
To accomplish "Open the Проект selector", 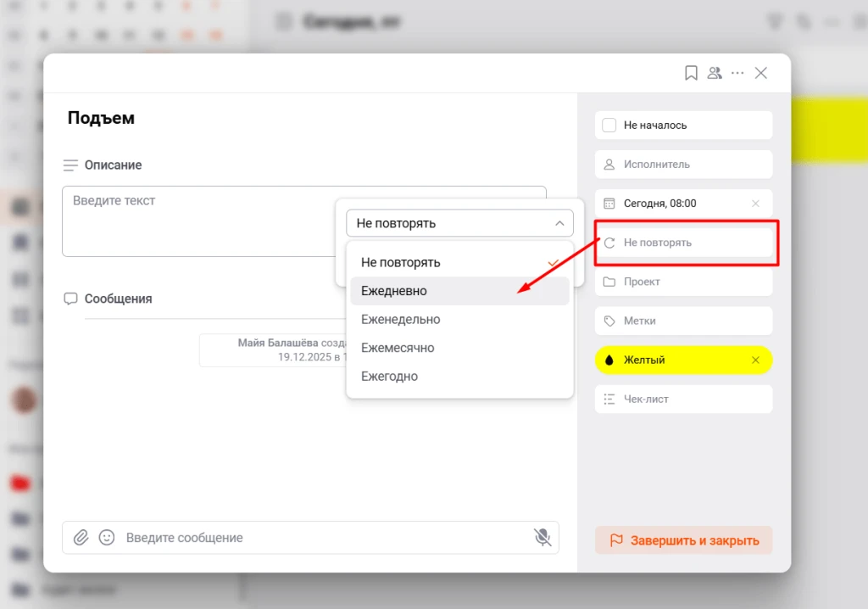I will coord(683,282).
